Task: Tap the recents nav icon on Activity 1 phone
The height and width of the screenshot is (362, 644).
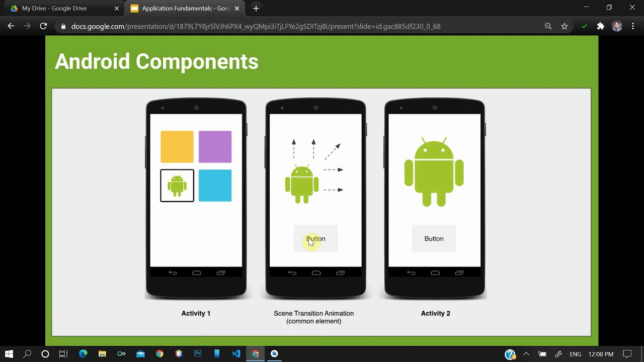Action: click(x=221, y=273)
